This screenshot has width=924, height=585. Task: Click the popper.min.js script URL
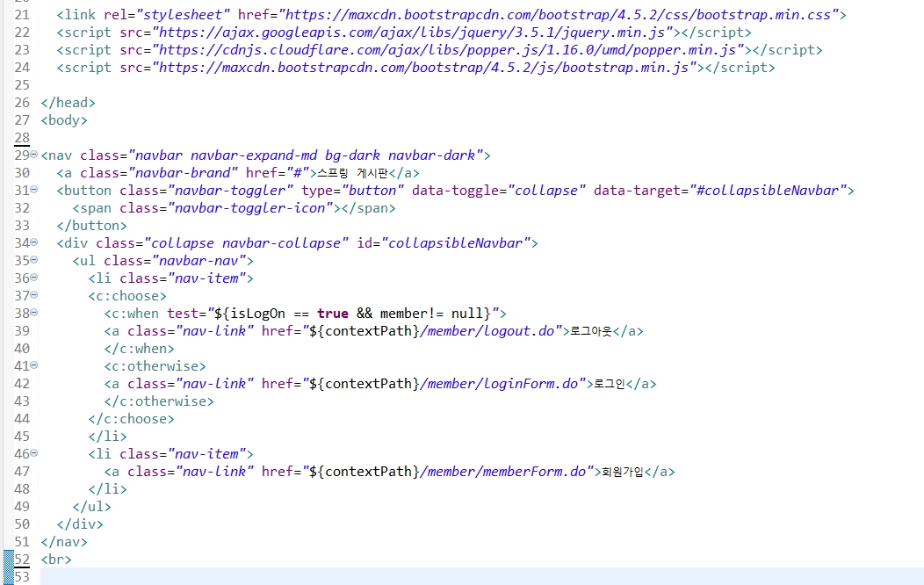(448, 50)
